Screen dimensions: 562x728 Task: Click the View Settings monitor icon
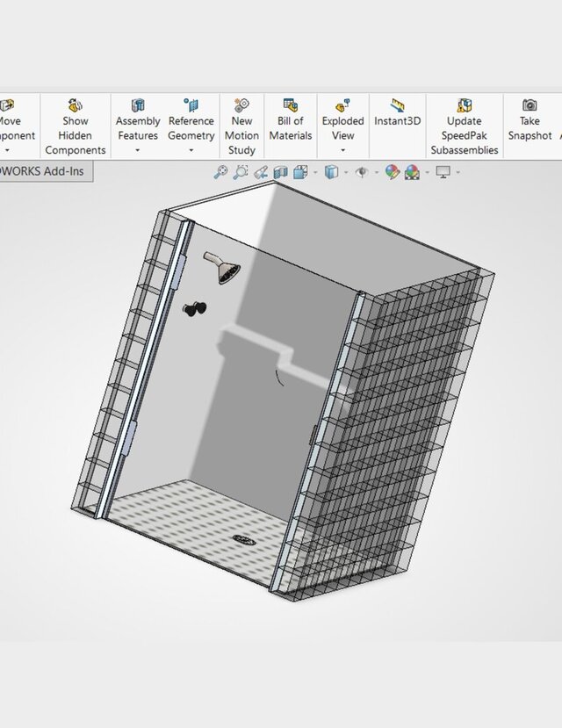[443, 172]
